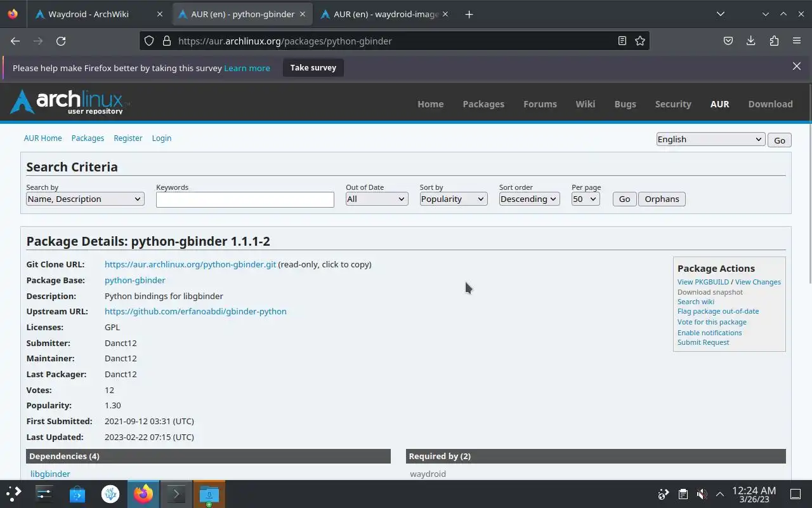Open the Download navigation item
Viewport: 812px width, 508px height.
coord(770,104)
